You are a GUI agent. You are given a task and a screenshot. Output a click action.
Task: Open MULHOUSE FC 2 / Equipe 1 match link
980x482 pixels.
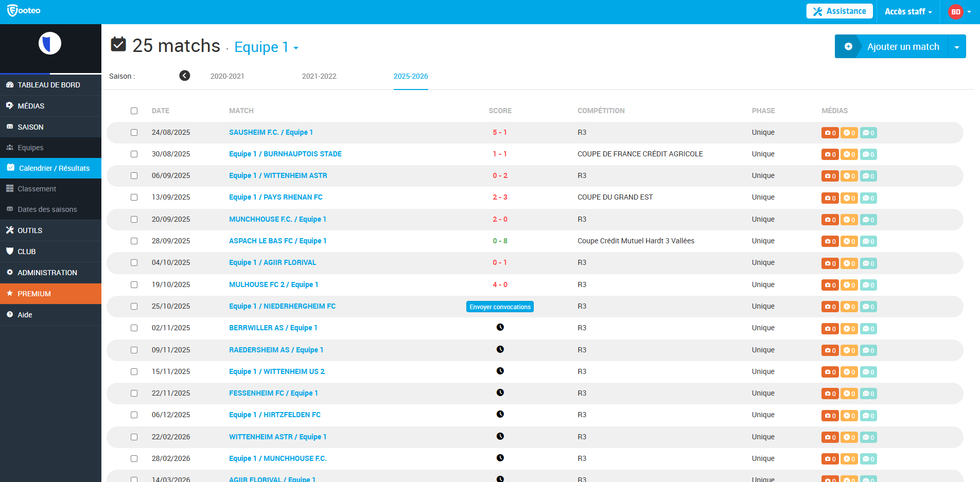pyautogui.click(x=274, y=284)
